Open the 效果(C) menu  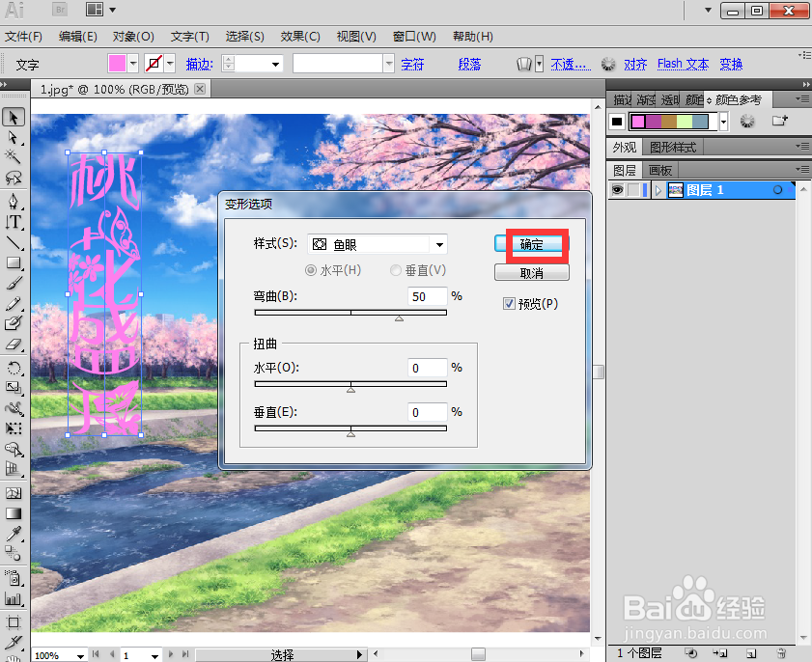[300, 37]
